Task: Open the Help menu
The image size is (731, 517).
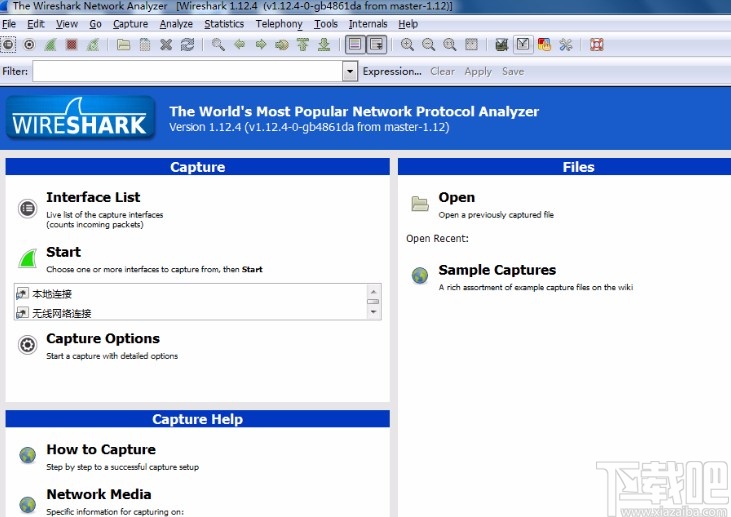Action: pos(408,24)
